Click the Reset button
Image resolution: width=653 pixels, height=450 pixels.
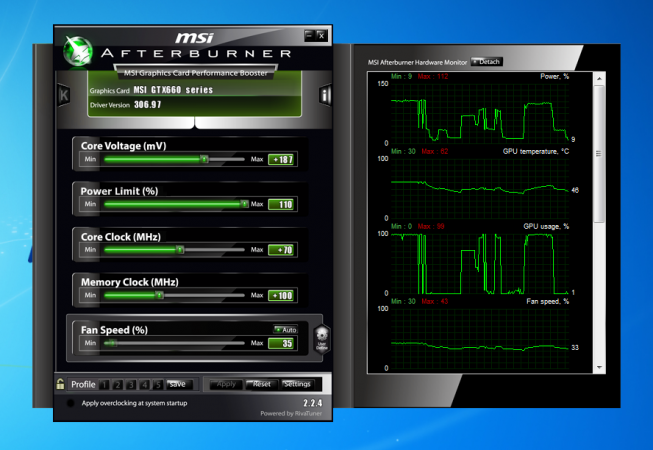point(262,384)
